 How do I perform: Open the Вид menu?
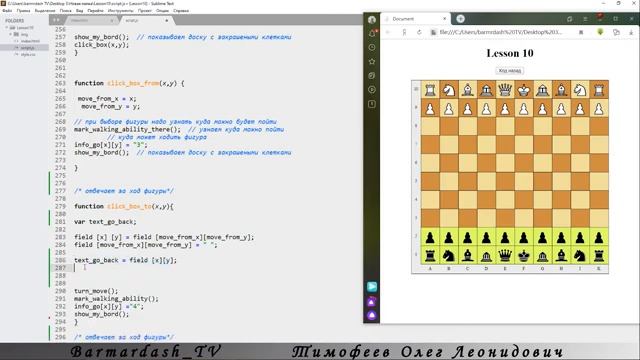[80, 11]
